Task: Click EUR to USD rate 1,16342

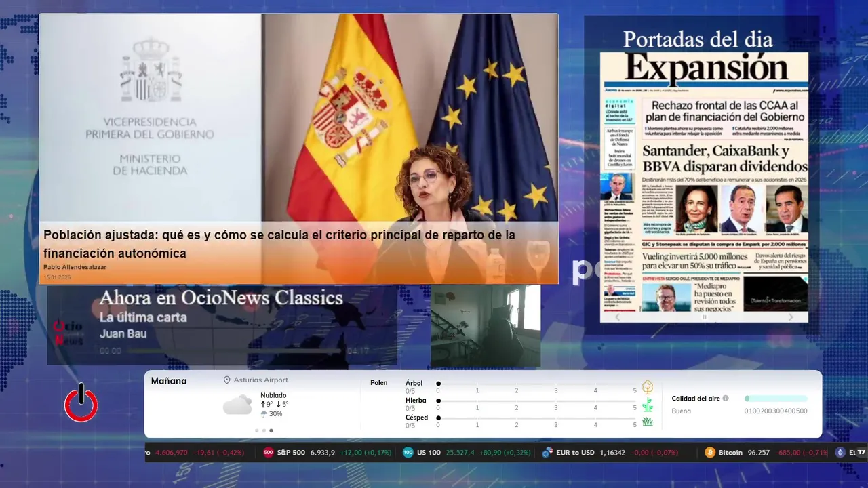Action: point(612,452)
